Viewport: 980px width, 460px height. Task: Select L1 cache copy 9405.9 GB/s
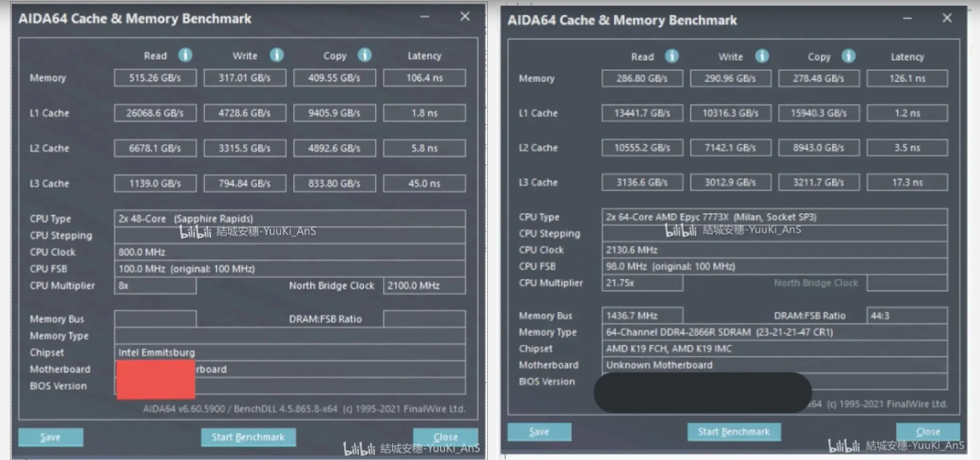tap(335, 113)
